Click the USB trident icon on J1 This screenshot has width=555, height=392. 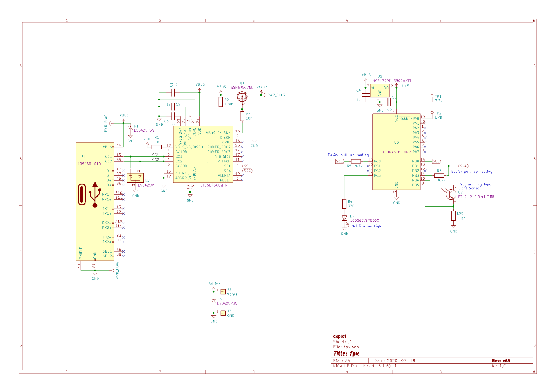click(x=95, y=195)
